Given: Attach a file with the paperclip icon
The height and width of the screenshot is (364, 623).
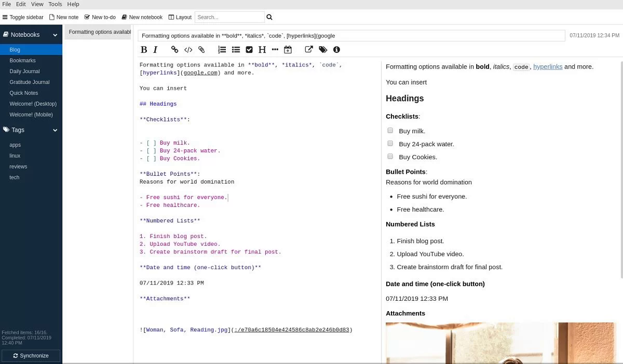Looking at the screenshot, I should [x=202, y=50].
